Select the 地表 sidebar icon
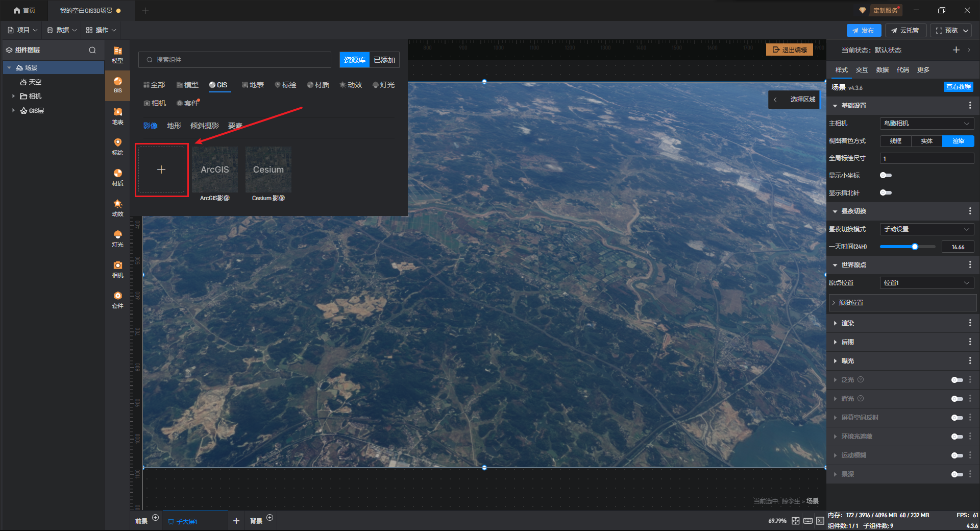 [x=117, y=116]
